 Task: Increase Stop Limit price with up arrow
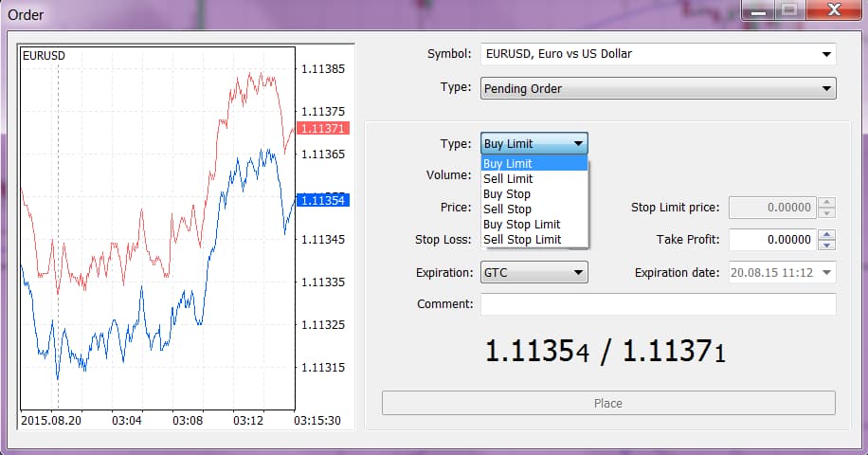(x=826, y=202)
